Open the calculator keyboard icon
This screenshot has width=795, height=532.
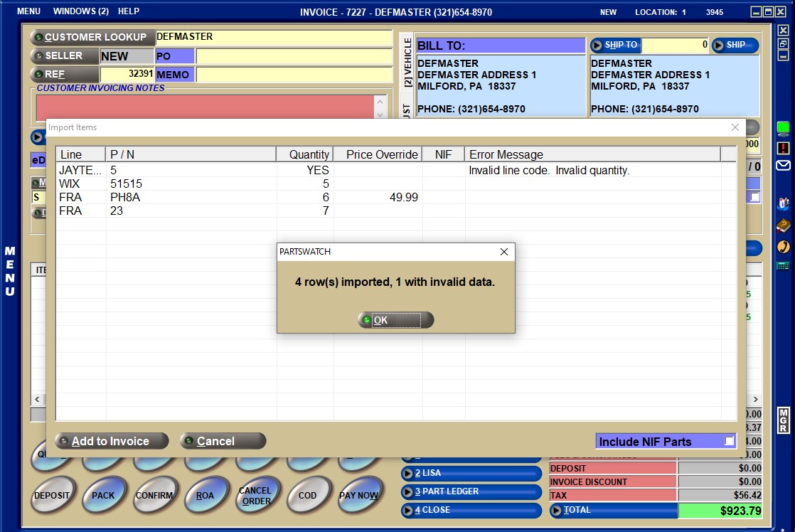click(x=783, y=265)
